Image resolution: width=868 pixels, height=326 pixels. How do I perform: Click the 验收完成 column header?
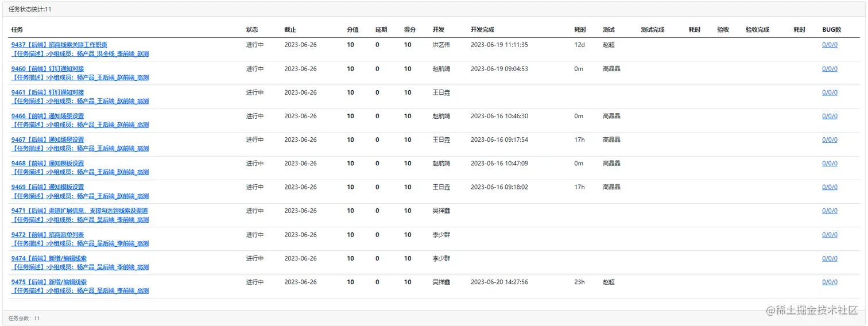pos(757,30)
